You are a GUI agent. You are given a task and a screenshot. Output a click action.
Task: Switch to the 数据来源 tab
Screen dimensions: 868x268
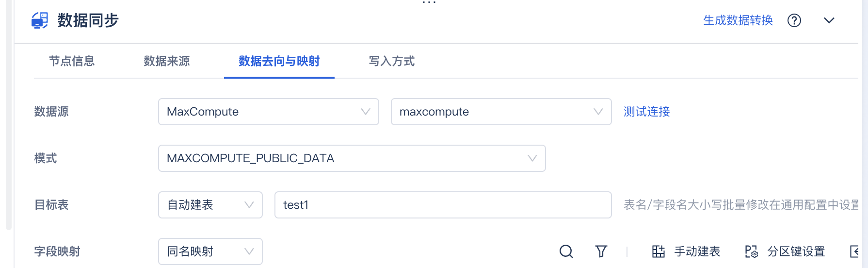(167, 61)
